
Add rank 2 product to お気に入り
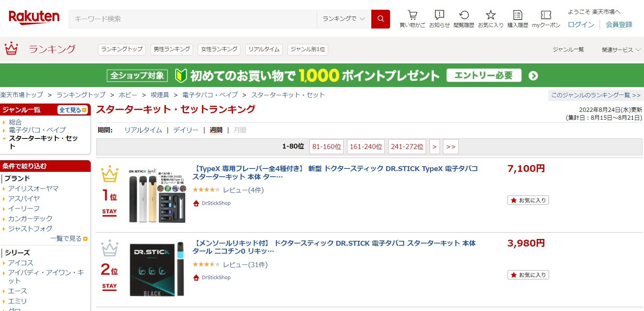[528, 275]
